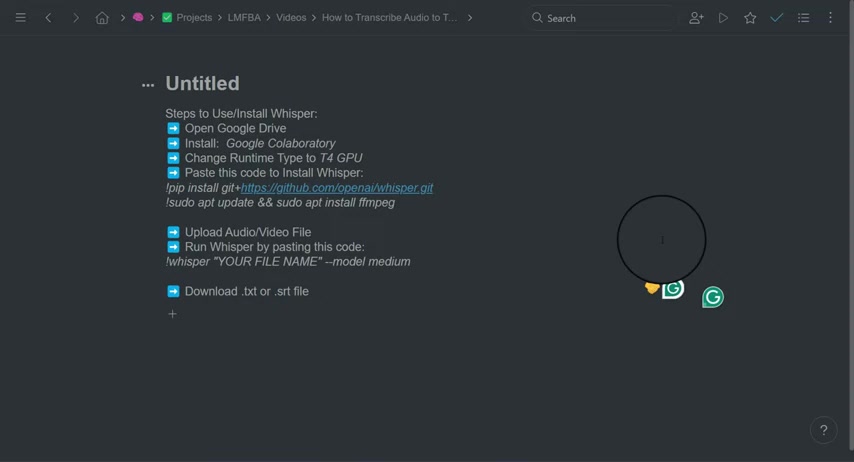Image resolution: width=854 pixels, height=462 pixels.
Task: Click arrow bullet beside Upload Audio/Video File
Action: [x=173, y=232]
